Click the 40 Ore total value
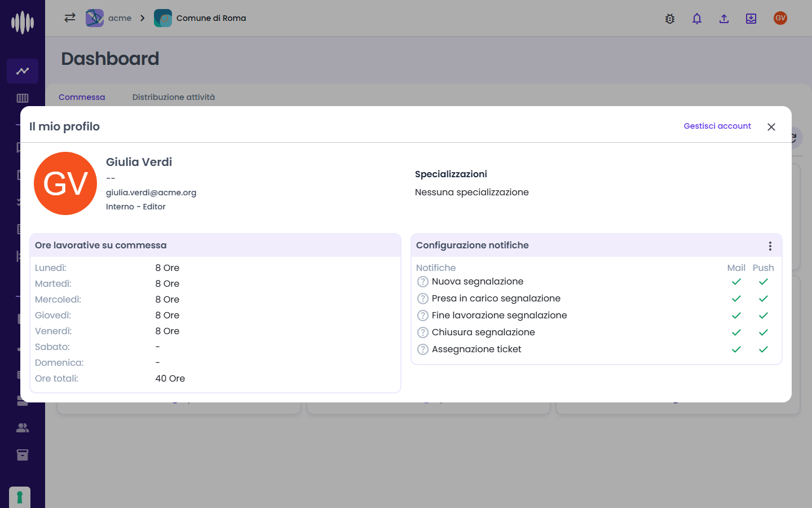Screen dimensions: 812x508 170,379
